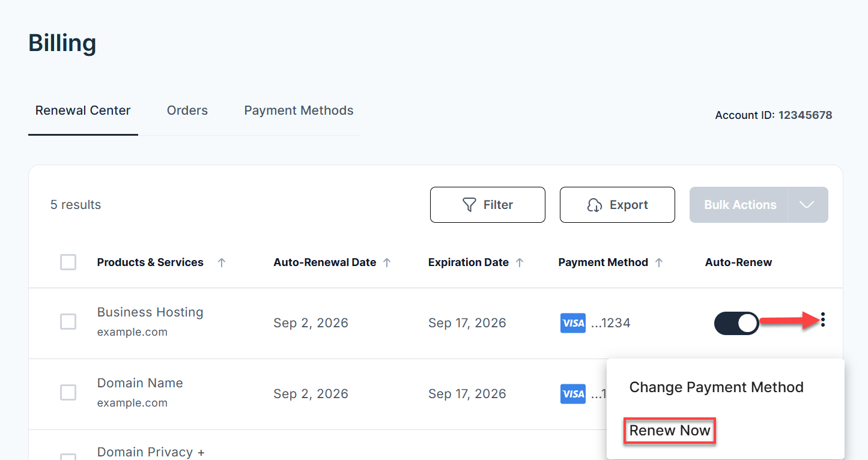Open the Payment Methods tab
Viewport: 868px width, 460px height.
pos(299,110)
